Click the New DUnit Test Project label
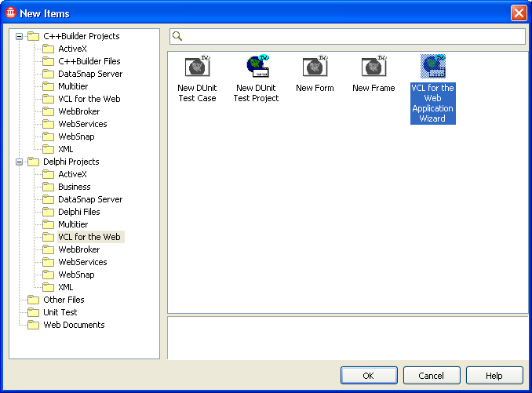Screen dimensions: 532x393 click(256, 93)
